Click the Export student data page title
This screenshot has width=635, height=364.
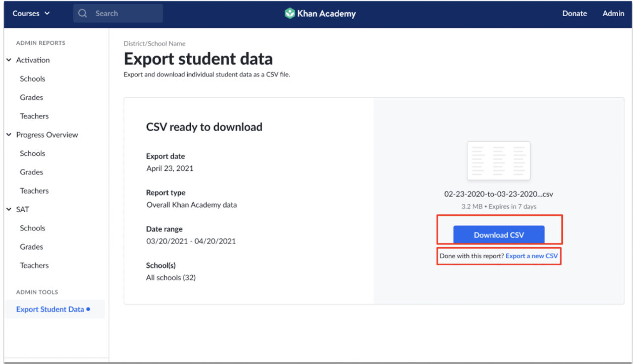point(198,59)
